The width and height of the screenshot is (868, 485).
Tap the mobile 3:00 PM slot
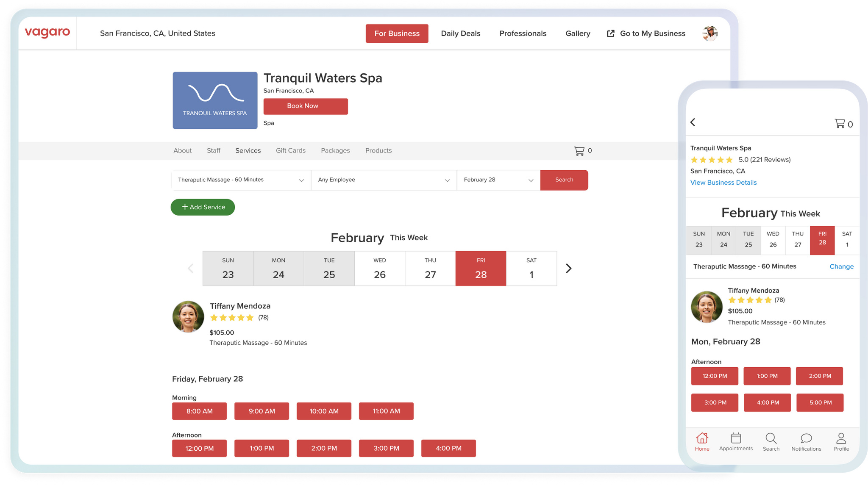point(715,403)
